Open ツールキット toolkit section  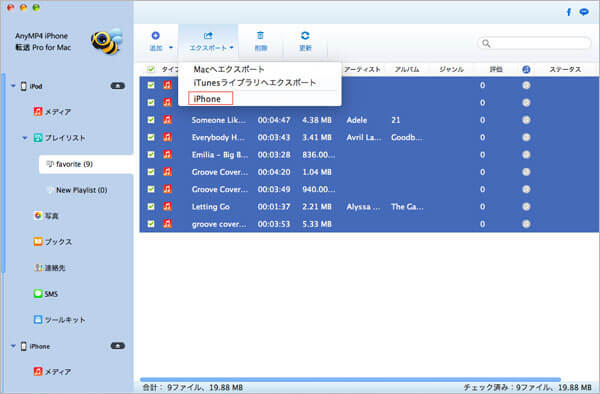pos(59,319)
